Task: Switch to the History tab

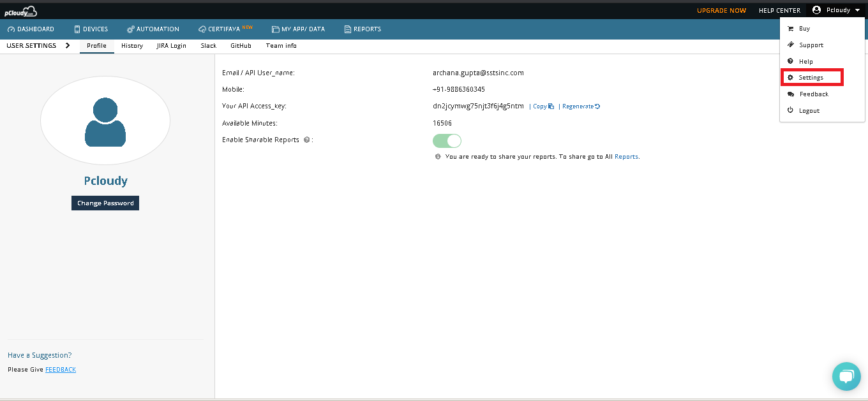Action: [x=132, y=46]
